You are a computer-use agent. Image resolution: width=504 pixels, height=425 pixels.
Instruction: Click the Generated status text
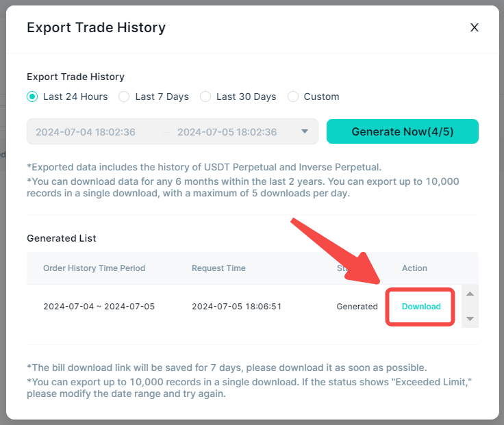pyautogui.click(x=357, y=307)
